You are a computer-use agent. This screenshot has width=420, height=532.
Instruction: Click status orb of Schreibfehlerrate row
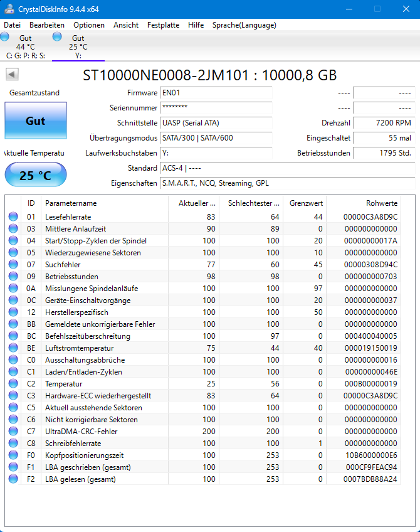[x=13, y=443]
